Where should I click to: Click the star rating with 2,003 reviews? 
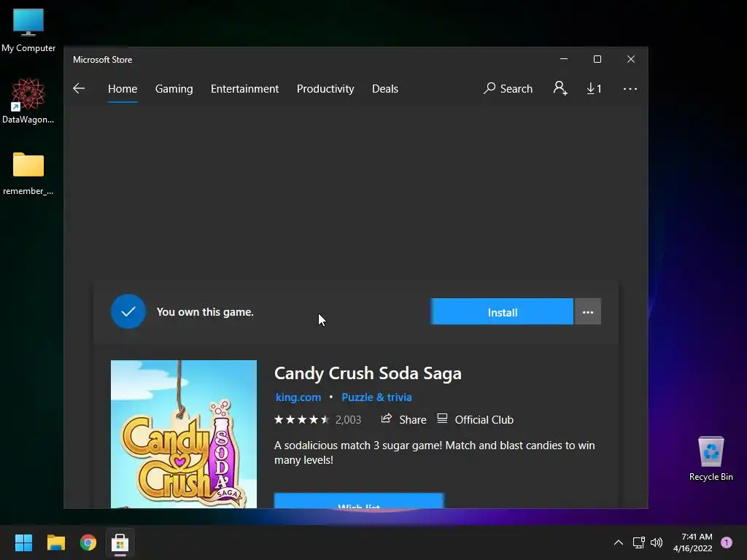click(x=318, y=419)
